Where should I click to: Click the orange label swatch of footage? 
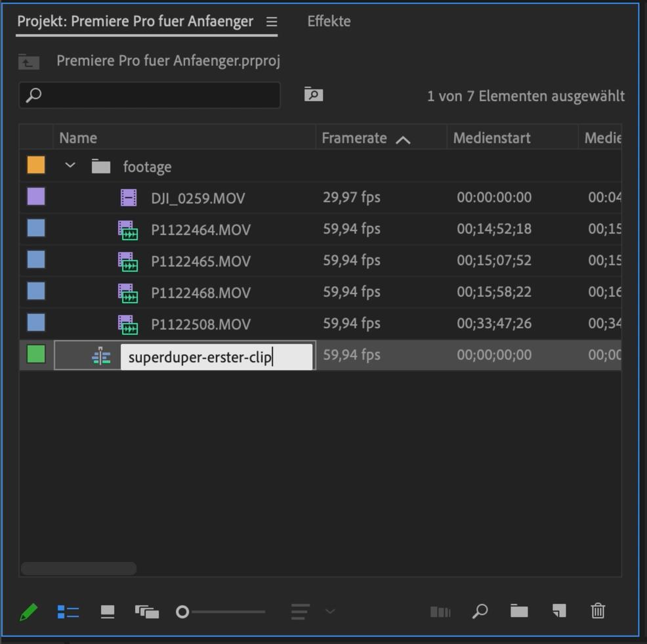(x=36, y=165)
